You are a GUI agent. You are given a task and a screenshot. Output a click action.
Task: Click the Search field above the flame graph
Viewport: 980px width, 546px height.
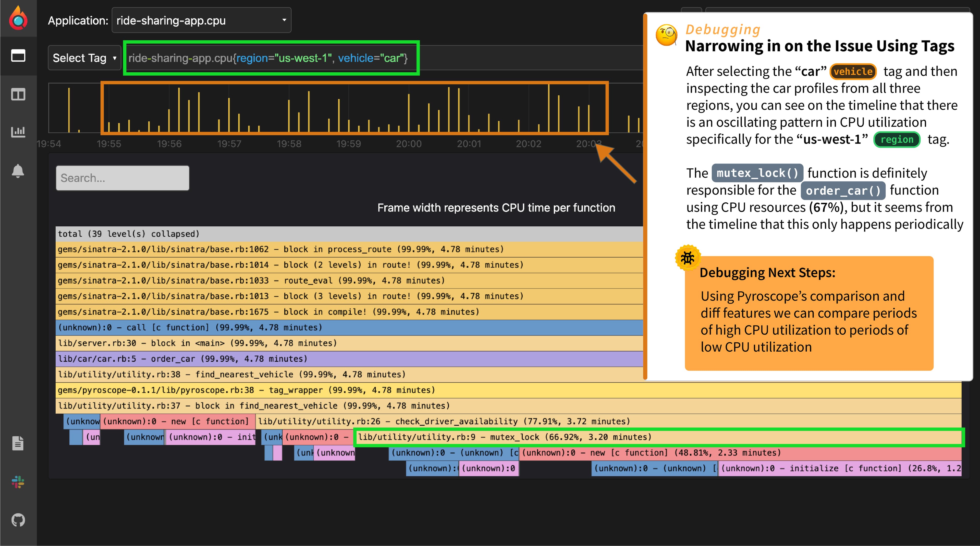[x=122, y=177]
